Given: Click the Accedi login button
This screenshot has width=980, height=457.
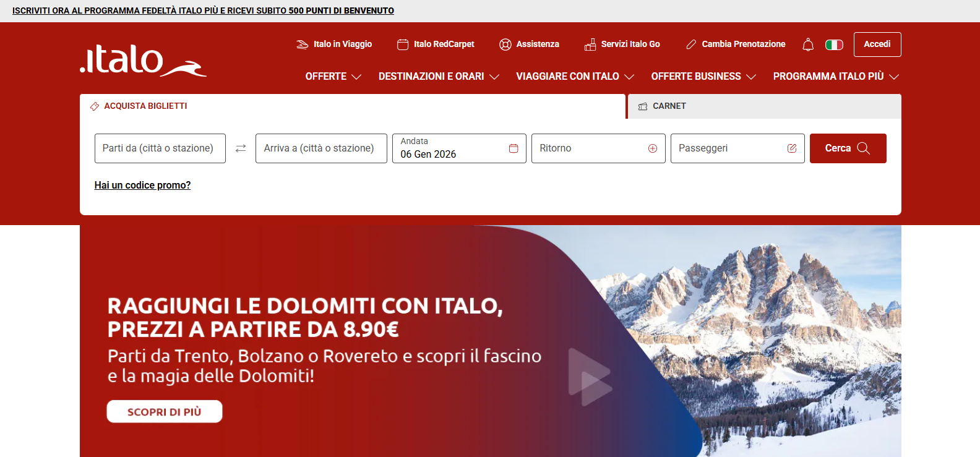Looking at the screenshot, I should click(x=877, y=45).
